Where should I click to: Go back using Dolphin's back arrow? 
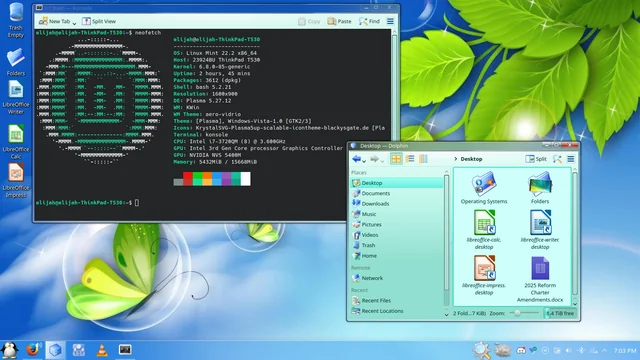(356, 159)
